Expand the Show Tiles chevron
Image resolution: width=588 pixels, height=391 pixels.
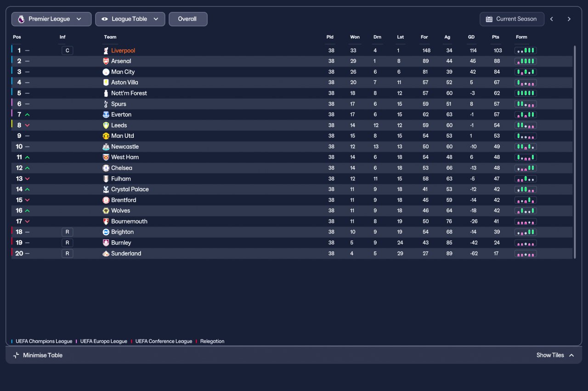pyautogui.click(x=571, y=355)
